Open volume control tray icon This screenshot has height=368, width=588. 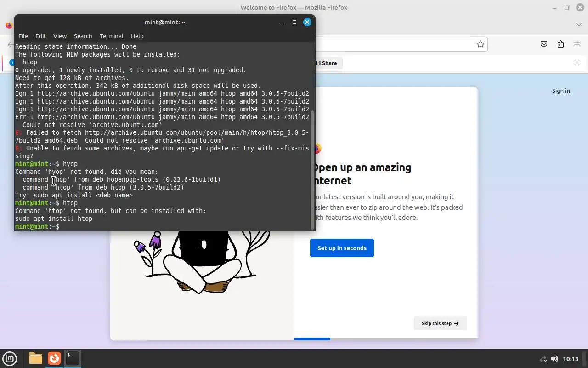(x=554, y=359)
